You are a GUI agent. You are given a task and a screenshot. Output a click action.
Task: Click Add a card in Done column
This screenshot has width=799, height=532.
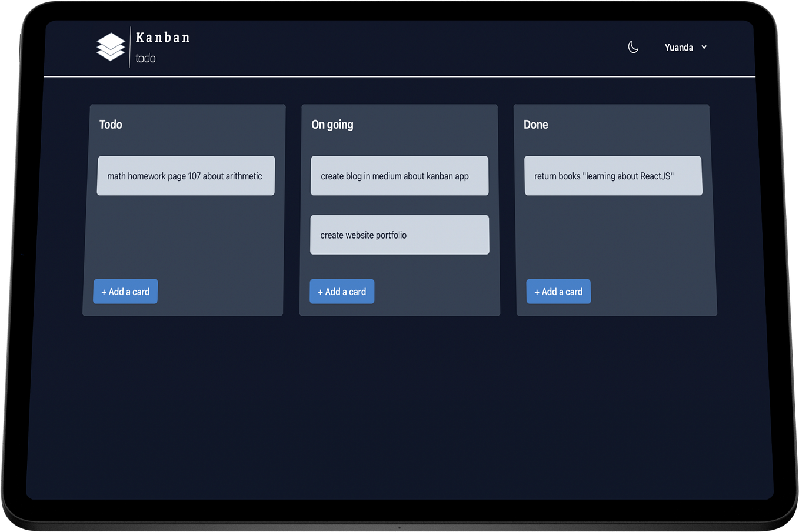(558, 291)
